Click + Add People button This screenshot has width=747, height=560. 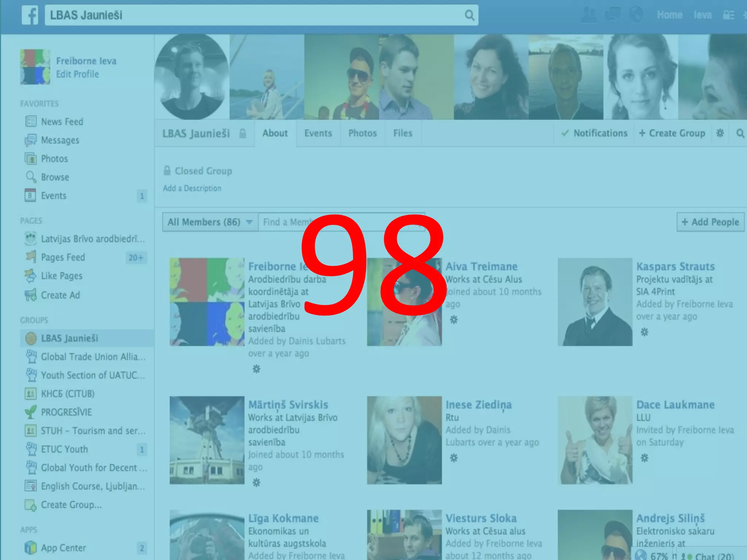[x=710, y=222]
